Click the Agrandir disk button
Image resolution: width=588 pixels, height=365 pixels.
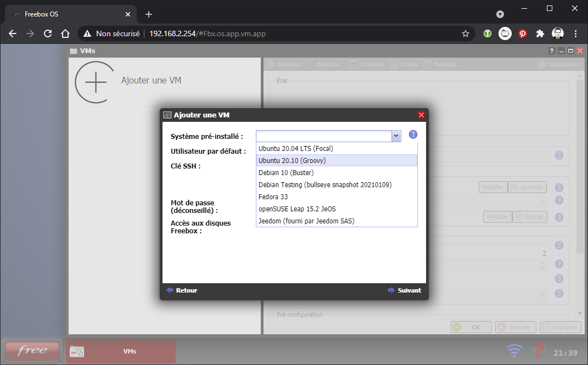pos(527,187)
